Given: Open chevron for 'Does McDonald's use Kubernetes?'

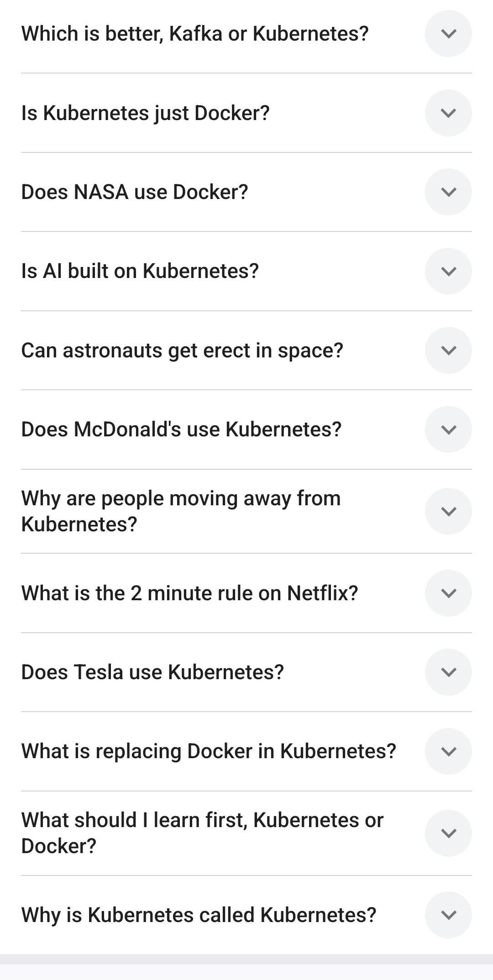Looking at the screenshot, I should 448,429.
